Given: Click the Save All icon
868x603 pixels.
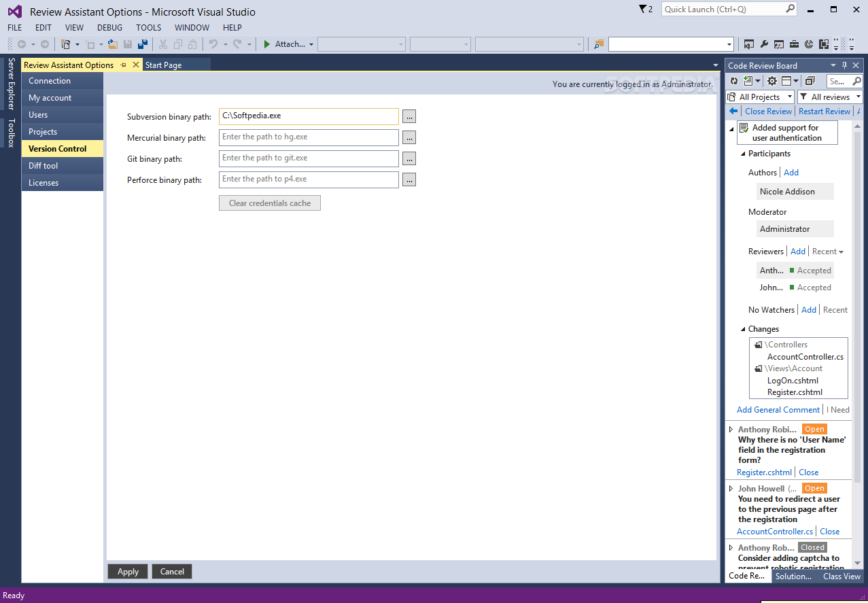Looking at the screenshot, I should [x=143, y=44].
